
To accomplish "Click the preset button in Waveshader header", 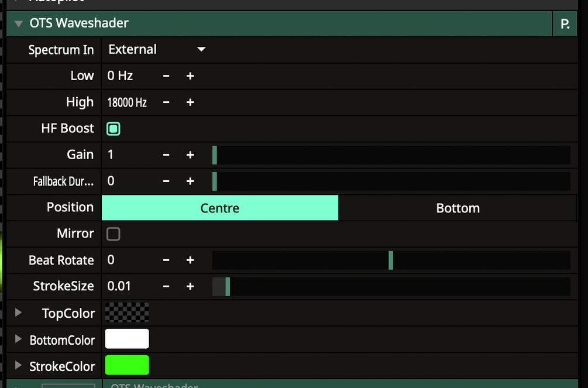I will tap(565, 24).
